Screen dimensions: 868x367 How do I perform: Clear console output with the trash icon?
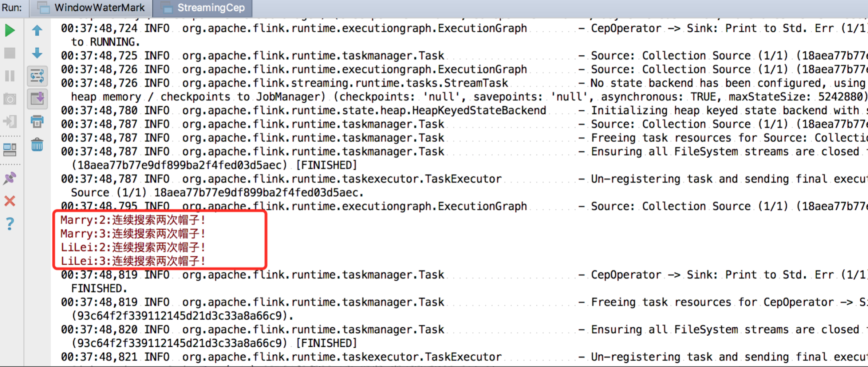point(37,145)
